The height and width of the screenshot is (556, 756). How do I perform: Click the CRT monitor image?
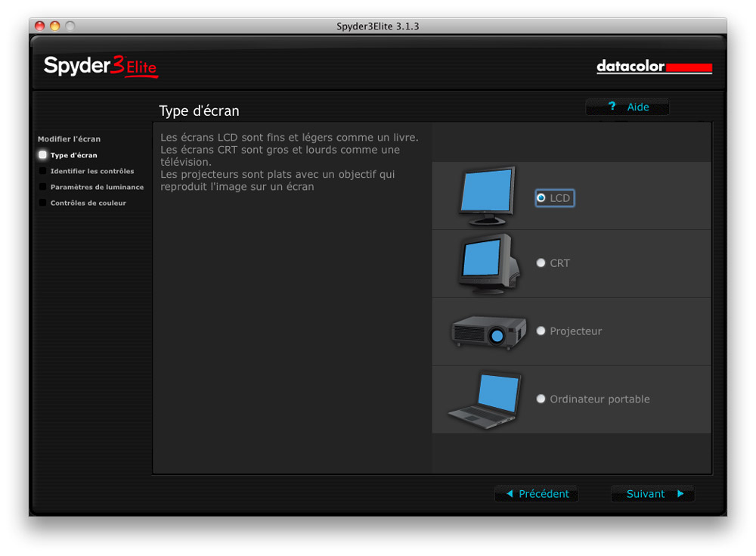coord(488,264)
